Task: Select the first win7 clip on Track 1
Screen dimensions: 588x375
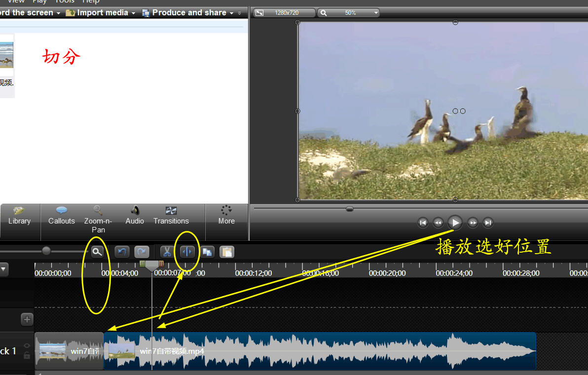Action: (x=69, y=351)
